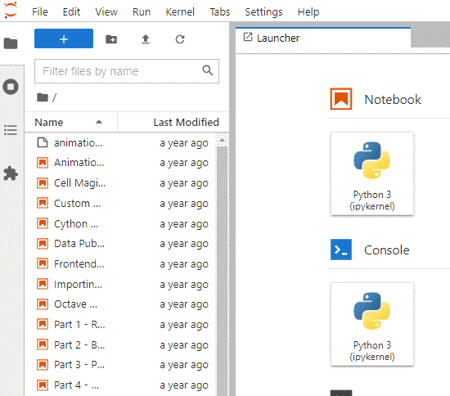Open the File Browser sidebar tab
Screen dimensions: 450x396
11,43
